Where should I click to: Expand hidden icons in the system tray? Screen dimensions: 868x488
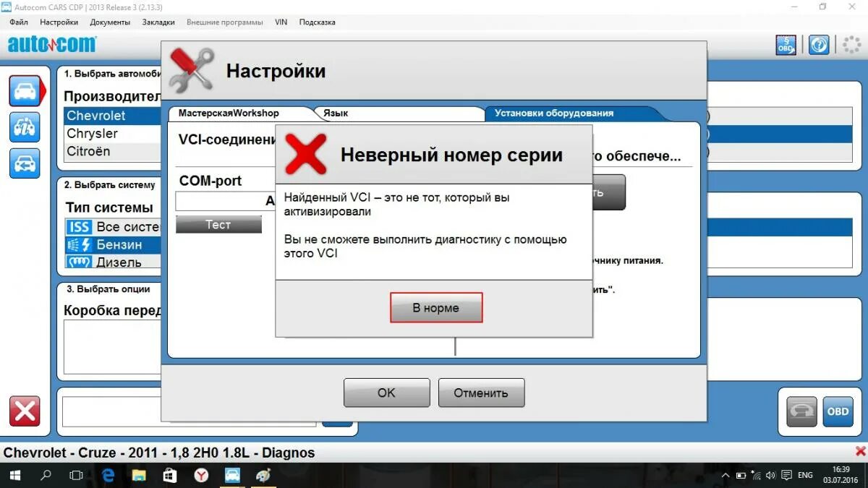coord(726,476)
